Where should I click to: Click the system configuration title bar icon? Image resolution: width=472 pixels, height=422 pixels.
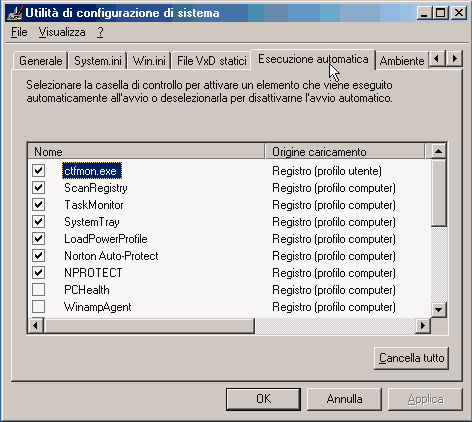click(15, 13)
